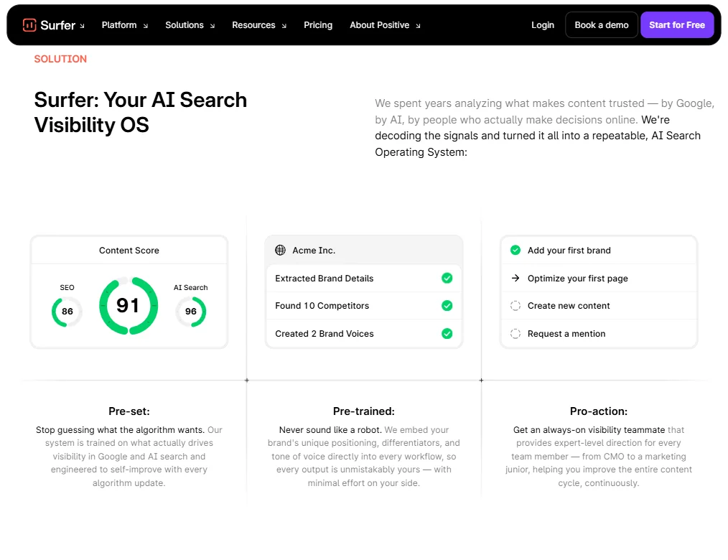The height and width of the screenshot is (560, 728).
Task: Expand the Platform menu arrow
Action: tap(145, 26)
